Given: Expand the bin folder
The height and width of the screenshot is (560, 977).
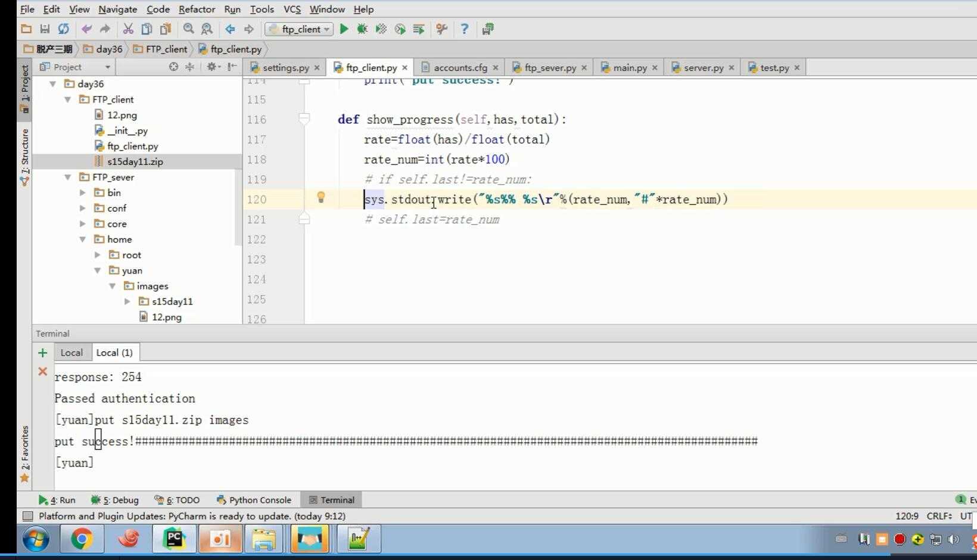Looking at the screenshot, I should [83, 192].
